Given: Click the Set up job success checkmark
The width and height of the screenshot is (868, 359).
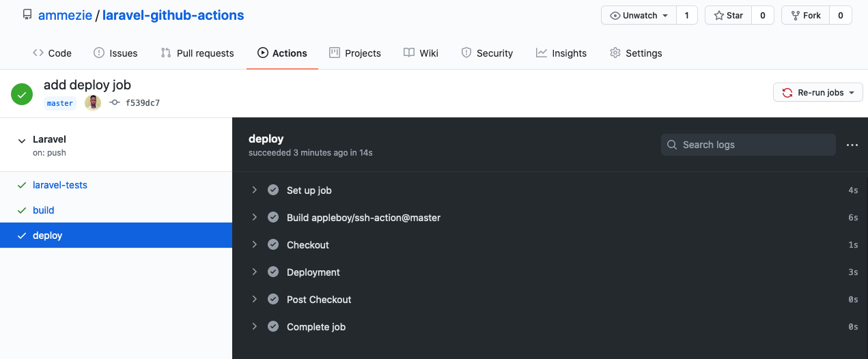Looking at the screenshot, I should [x=273, y=190].
